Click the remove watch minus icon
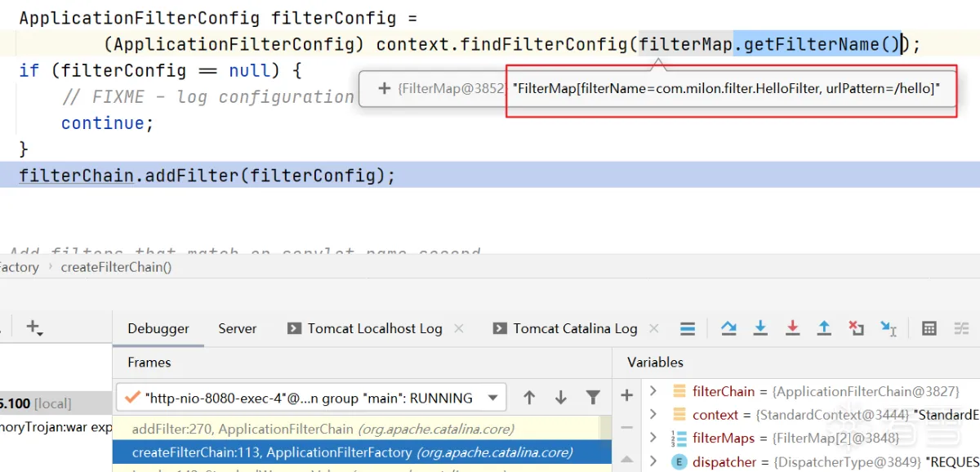The width and height of the screenshot is (980, 472). pos(627,427)
